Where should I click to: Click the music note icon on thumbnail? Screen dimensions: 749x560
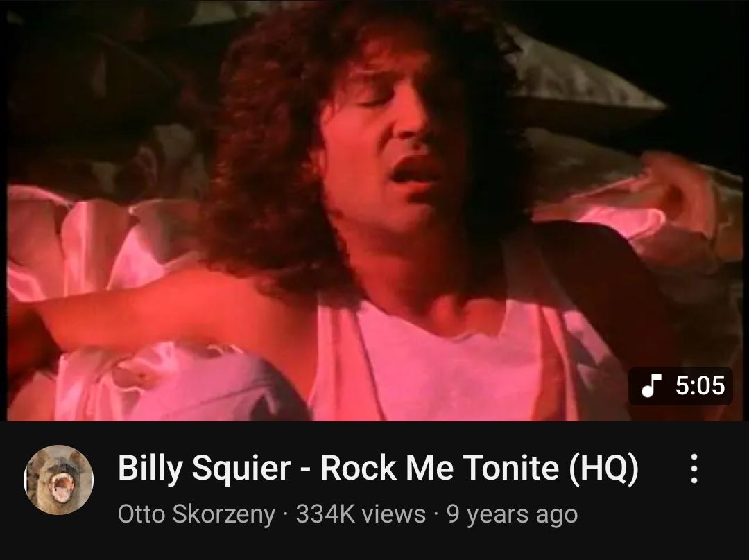click(x=650, y=386)
